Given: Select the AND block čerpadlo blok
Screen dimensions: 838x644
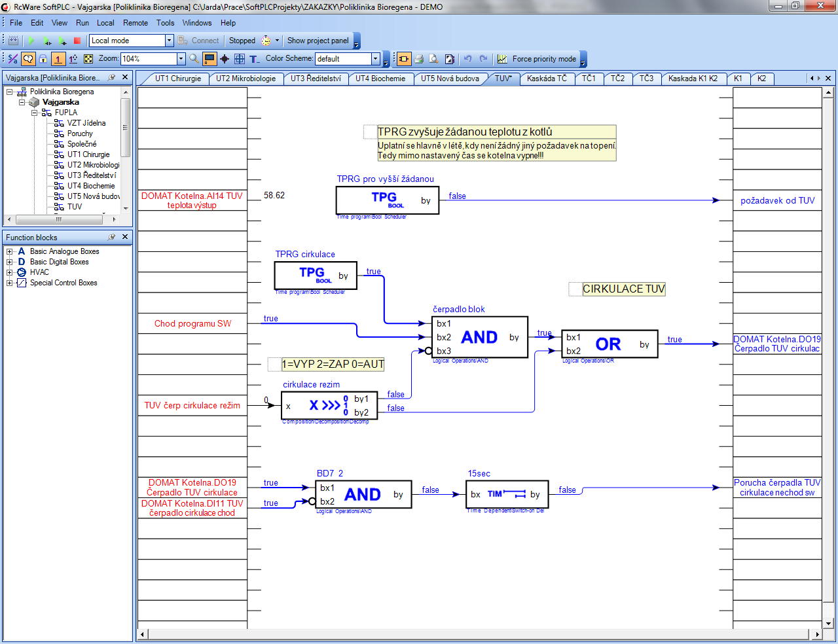Looking at the screenshot, I should 480,338.
